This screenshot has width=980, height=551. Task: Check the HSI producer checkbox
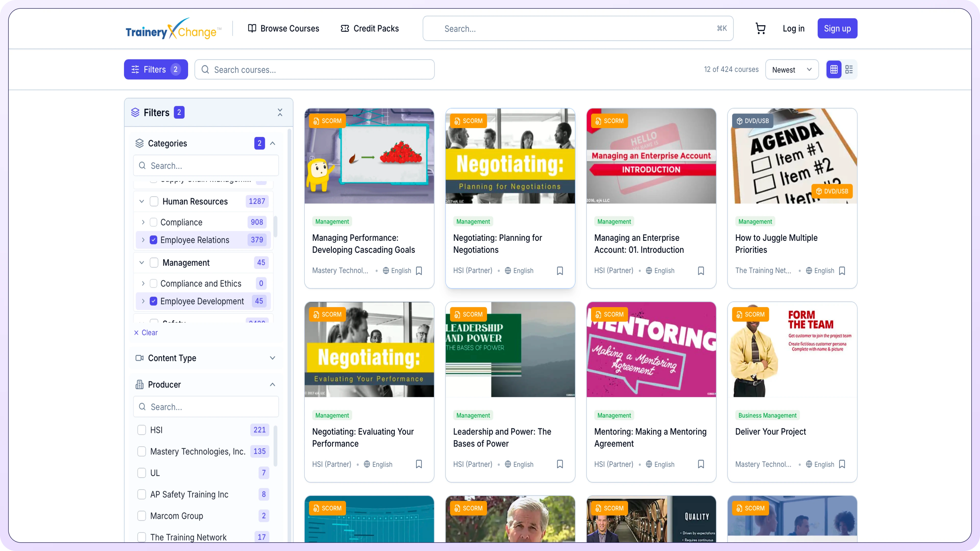[142, 430]
